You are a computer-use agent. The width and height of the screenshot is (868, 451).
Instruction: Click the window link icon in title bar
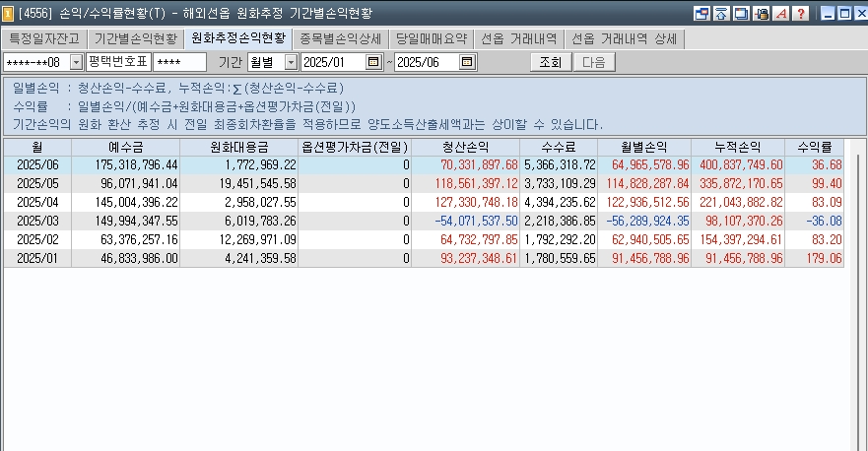pyautogui.click(x=701, y=13)
